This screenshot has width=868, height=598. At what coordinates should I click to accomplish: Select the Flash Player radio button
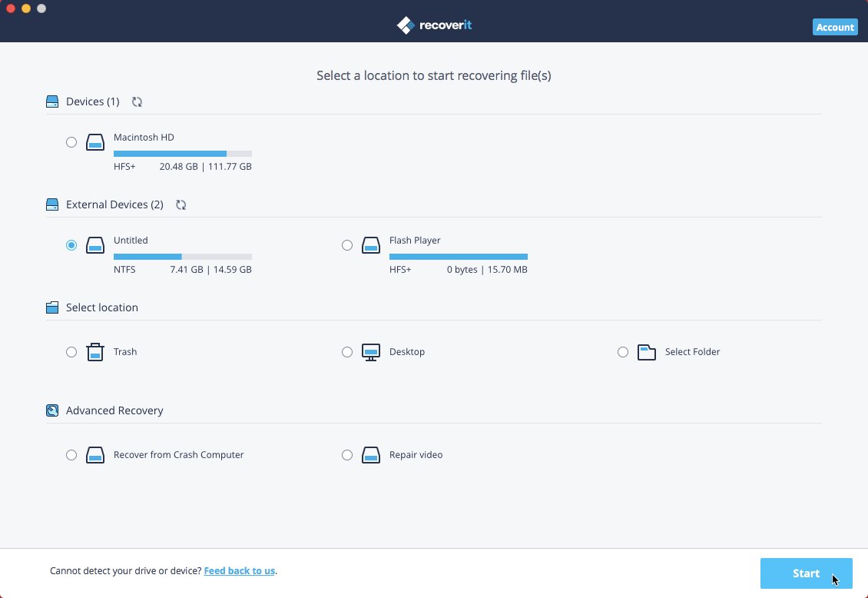click(347, 245)
